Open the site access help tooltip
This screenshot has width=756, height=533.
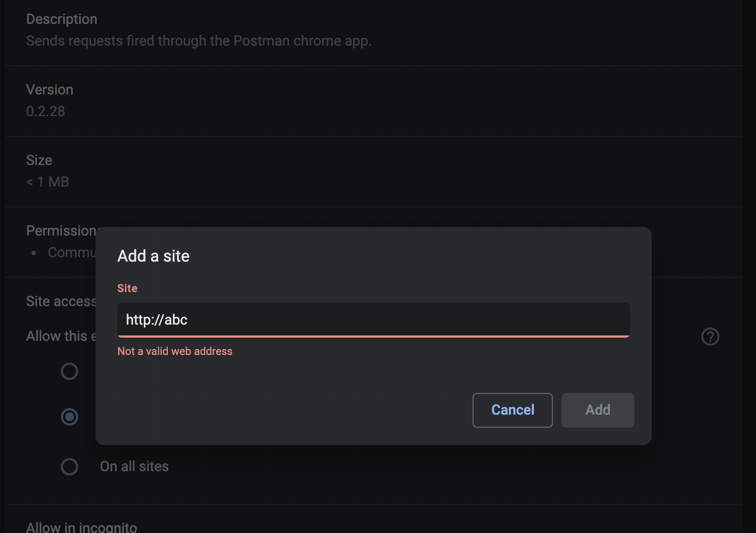(710, 337)
